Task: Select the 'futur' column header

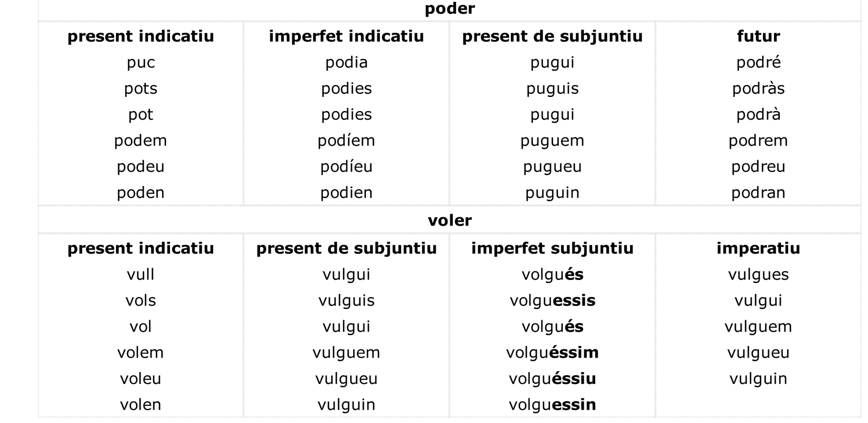Action: [758, 36]
